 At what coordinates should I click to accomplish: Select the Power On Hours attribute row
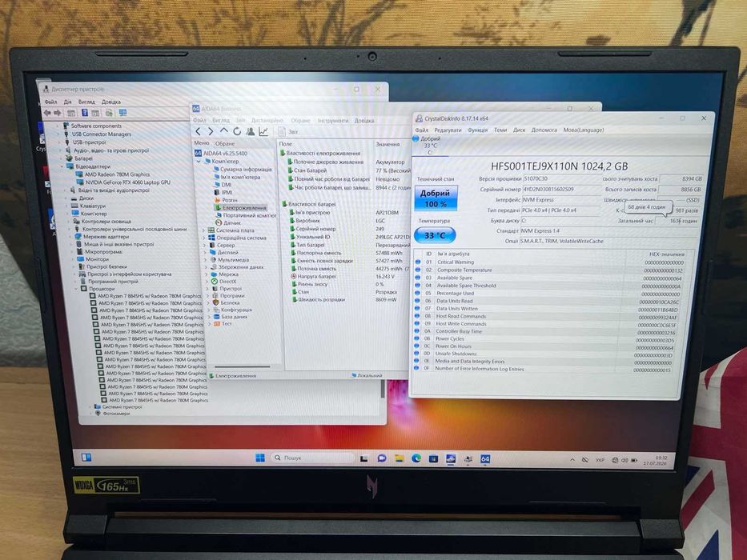(545, 346)
